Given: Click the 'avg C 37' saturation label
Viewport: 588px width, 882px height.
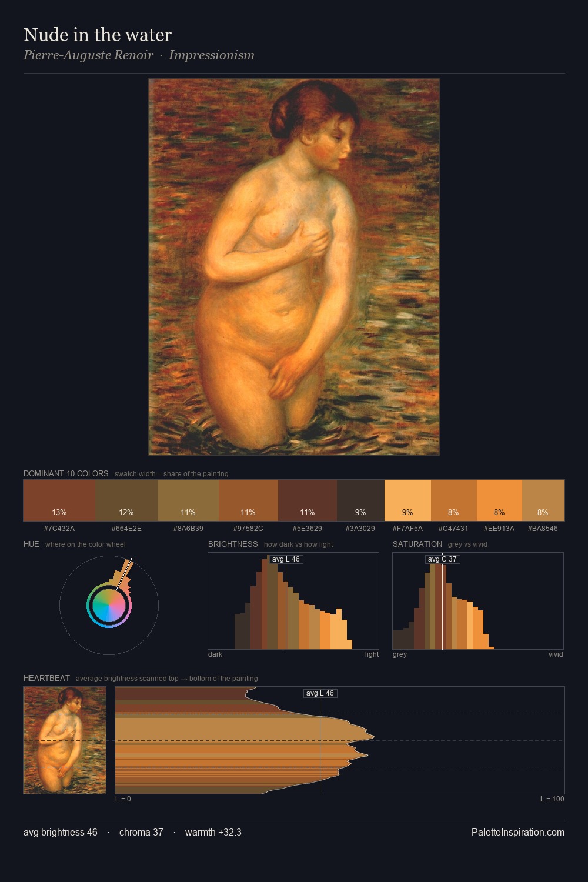Looking at the screenshot, I should point(442,559).
